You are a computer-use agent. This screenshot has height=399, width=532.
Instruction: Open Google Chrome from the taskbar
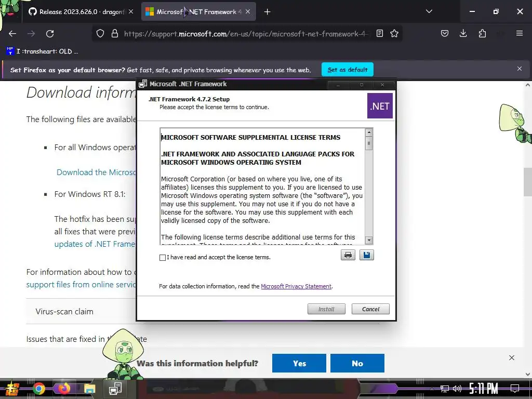[x=38, y=389]
